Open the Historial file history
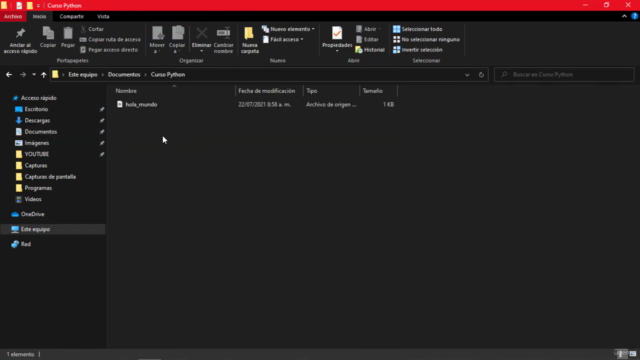This screenshot has height=360, width=640. (370, 49)
